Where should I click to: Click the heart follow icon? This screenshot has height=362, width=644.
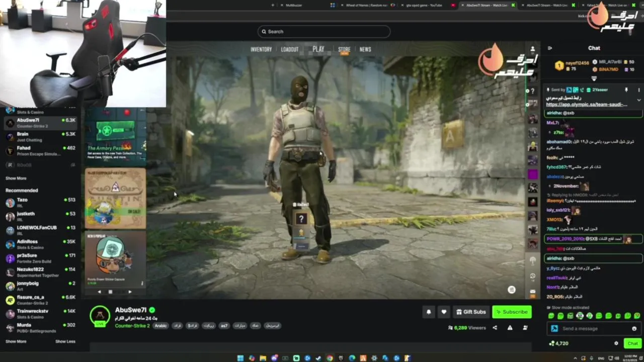[x=444, y=312]
